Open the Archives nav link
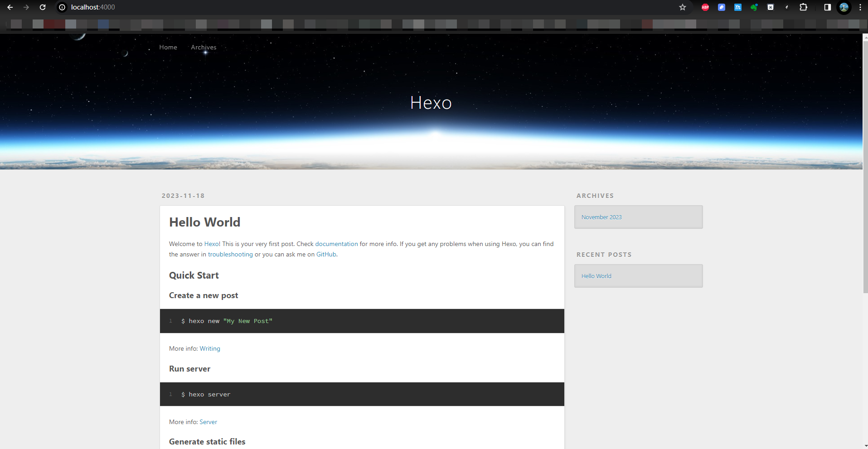 pos(204,47)
